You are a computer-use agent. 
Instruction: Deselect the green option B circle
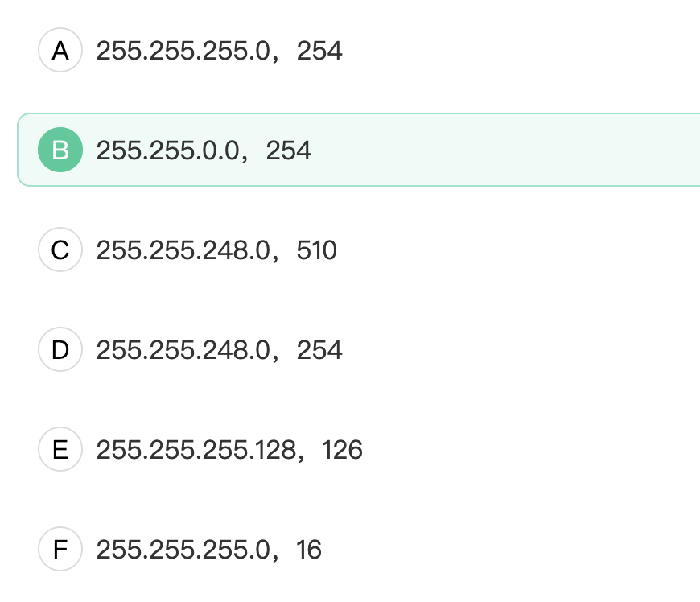click(60, 150)
